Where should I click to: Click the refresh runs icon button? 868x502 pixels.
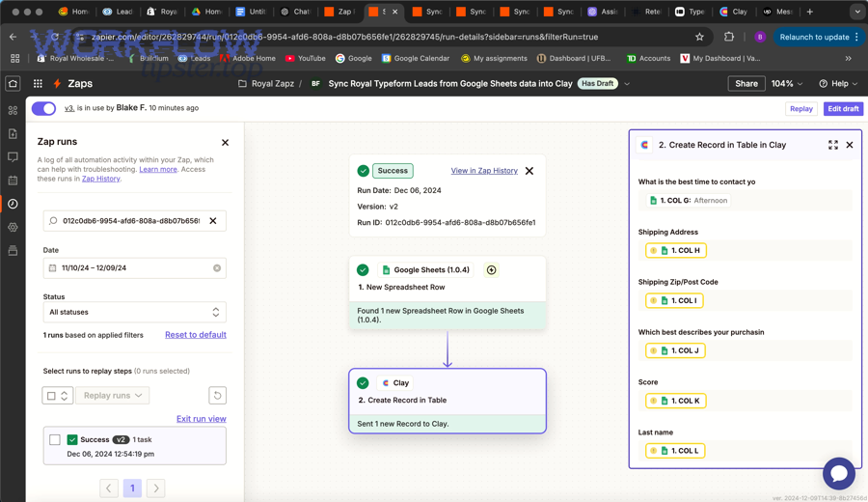217,396
